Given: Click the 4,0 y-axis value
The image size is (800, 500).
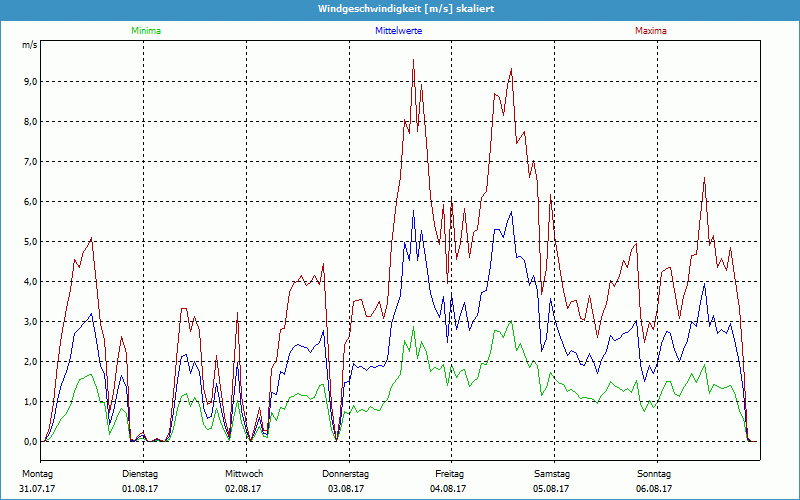Looking at the screenshot, I should tap(31, 282).
